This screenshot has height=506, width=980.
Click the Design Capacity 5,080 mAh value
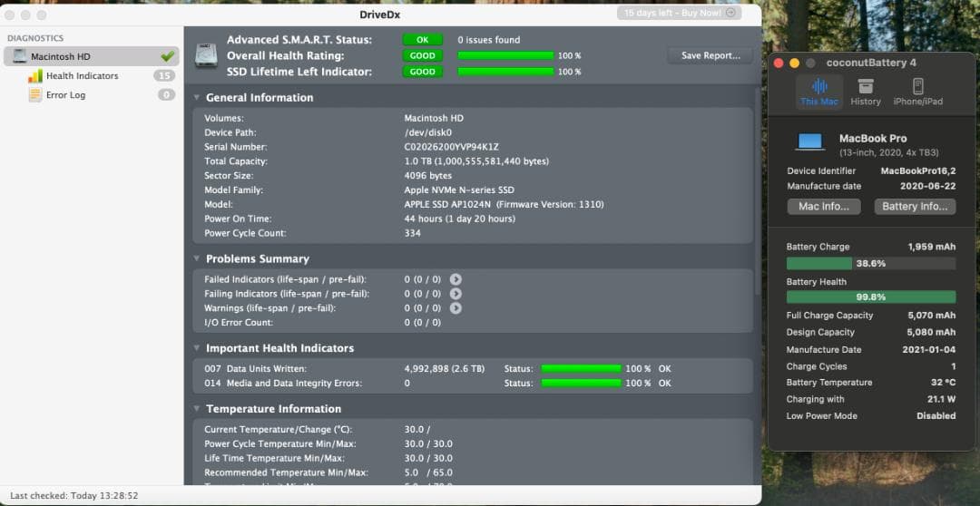931,332
